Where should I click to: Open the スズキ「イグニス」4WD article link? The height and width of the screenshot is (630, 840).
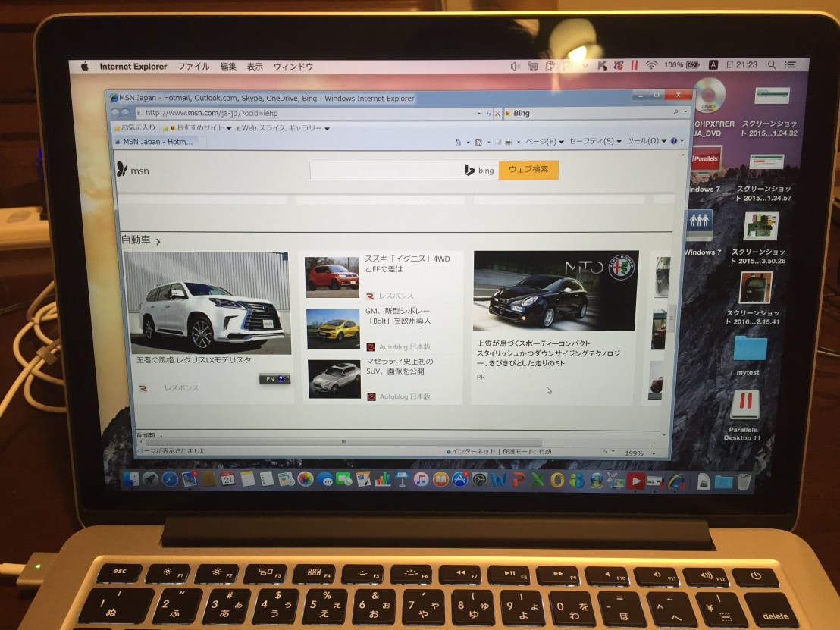pyautogui.click(x=406, y=264)
